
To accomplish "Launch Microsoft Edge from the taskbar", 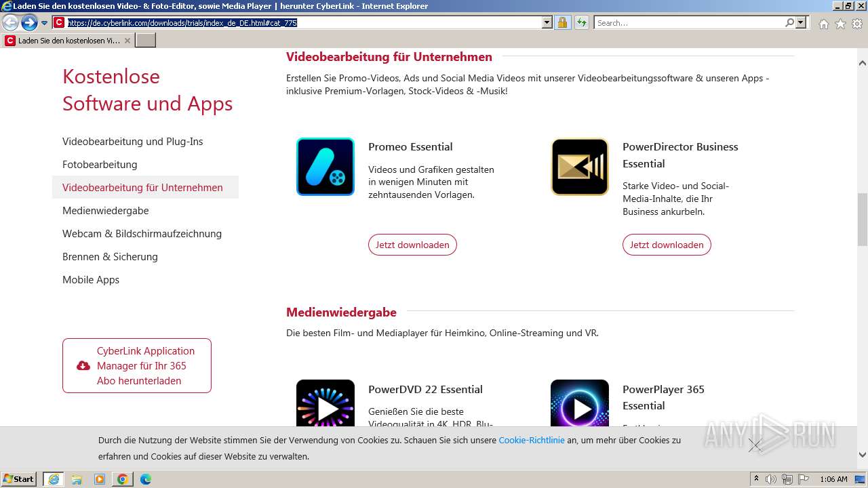I will click(x=145, y=479).
